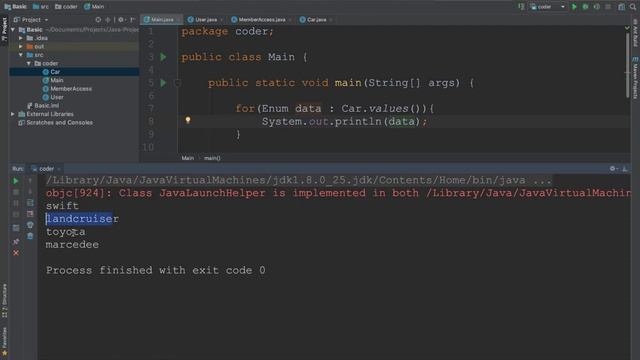Collapse the src folder
Viewport: 640px width, 360px height.
21,55
